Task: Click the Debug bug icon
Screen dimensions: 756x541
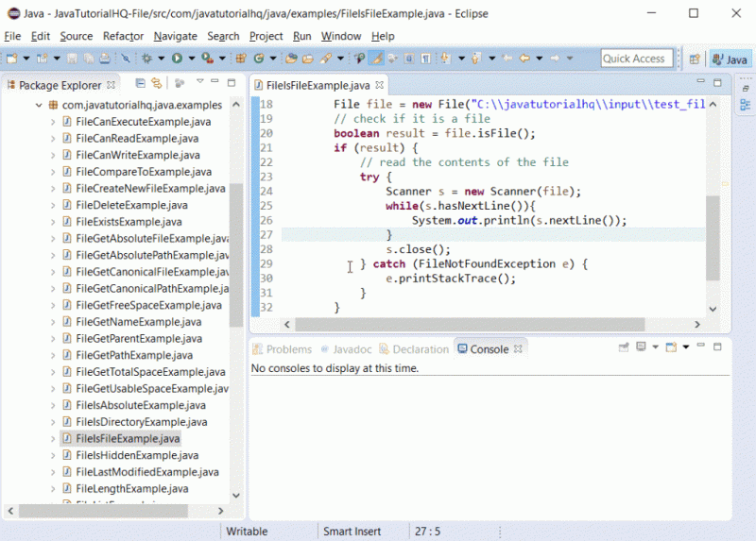Action: (x=146, y=59)
